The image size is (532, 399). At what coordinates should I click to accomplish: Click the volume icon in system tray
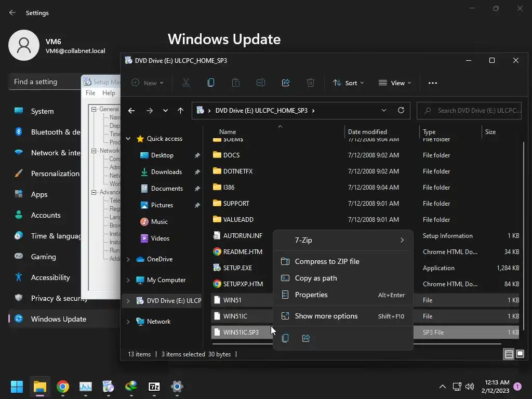(x=470, y=387)
